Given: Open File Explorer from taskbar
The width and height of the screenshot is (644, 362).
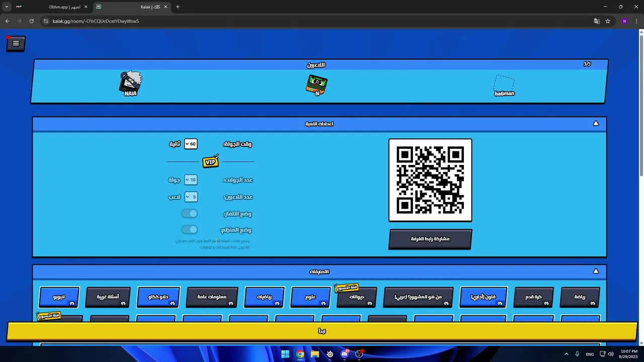Looking at the screenshot, I should point(315,354).
